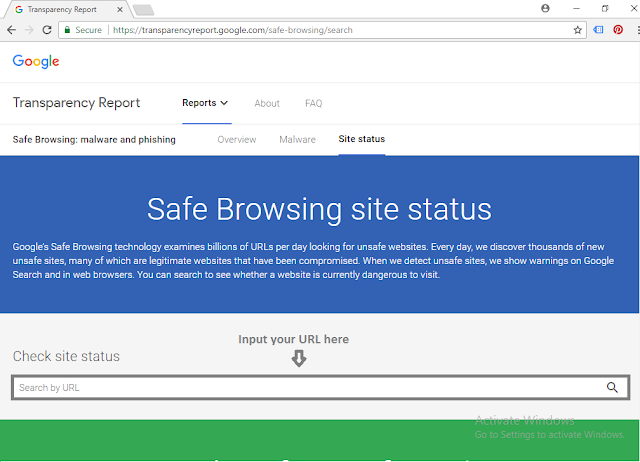
Task: Click the browser forward arrow
Action: pos(29,30)
